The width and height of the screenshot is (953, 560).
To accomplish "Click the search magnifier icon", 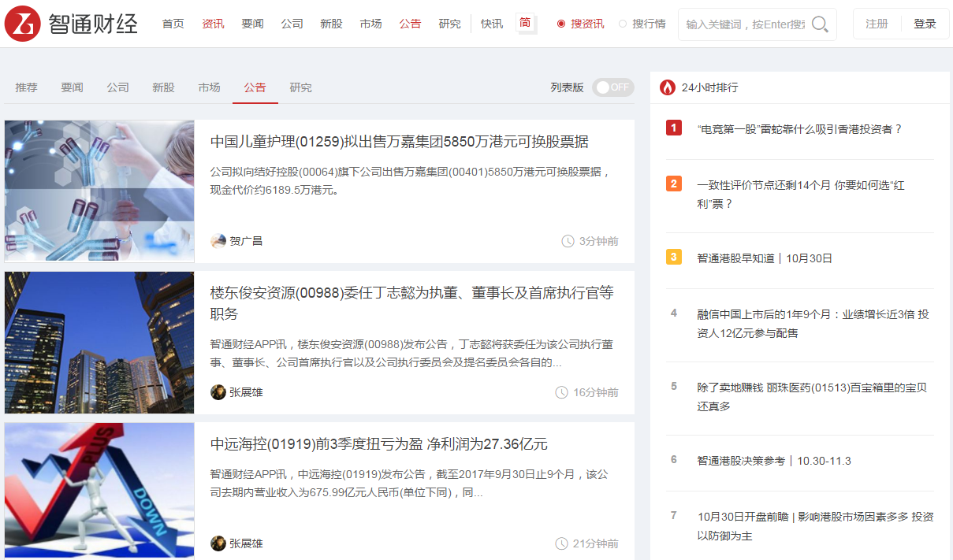I will tap(820, 24).
